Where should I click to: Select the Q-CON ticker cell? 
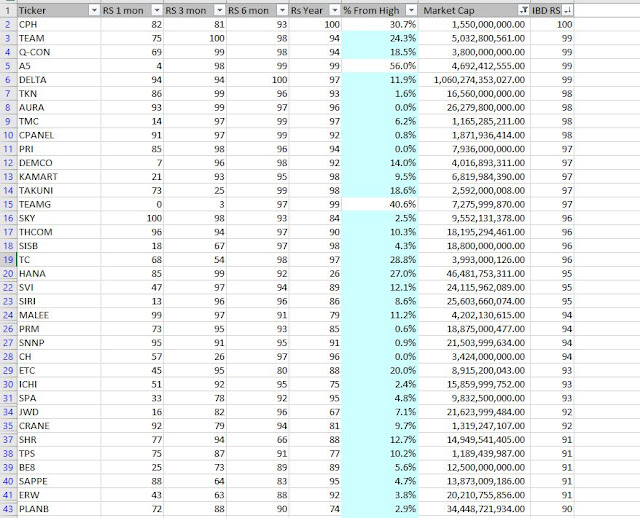(59, 52)
